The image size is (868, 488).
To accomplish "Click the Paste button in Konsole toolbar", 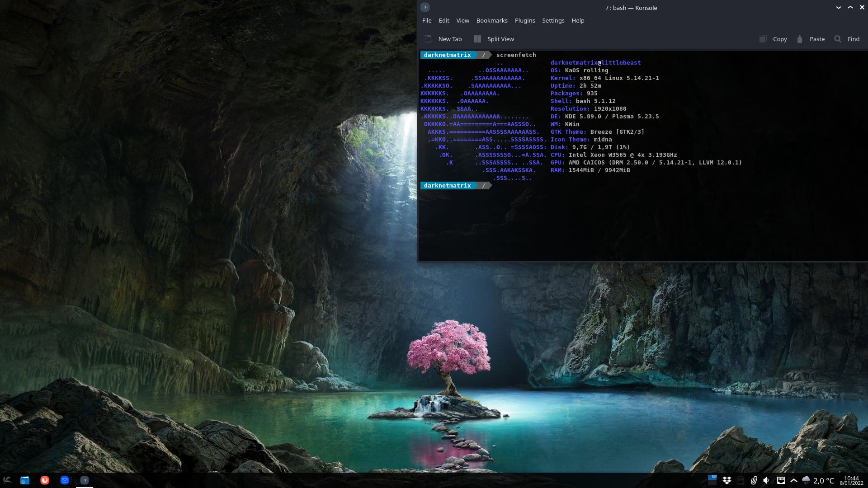I will coord(817,39).
